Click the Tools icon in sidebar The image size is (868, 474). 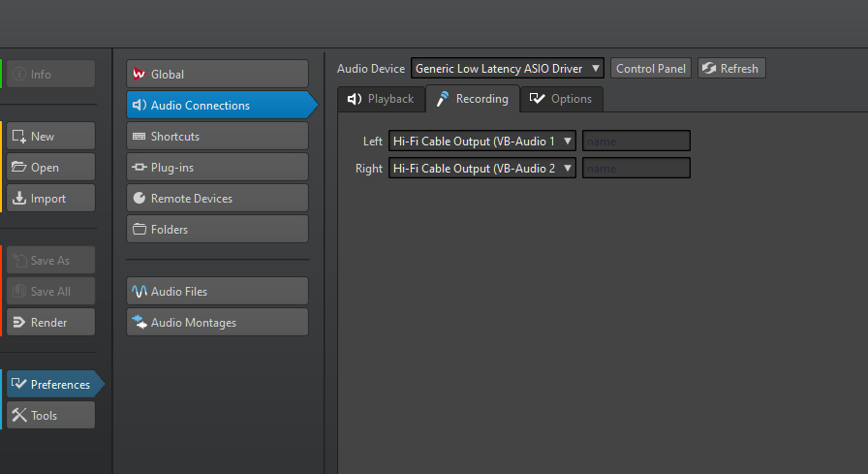(x=18, y=416)
